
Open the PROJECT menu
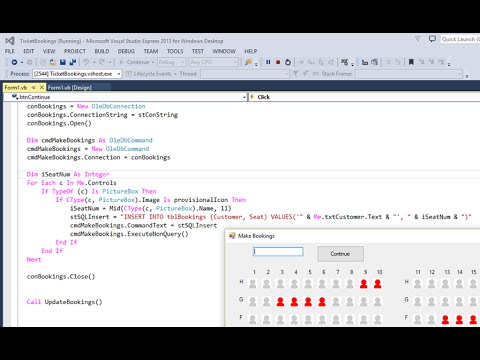75,51
